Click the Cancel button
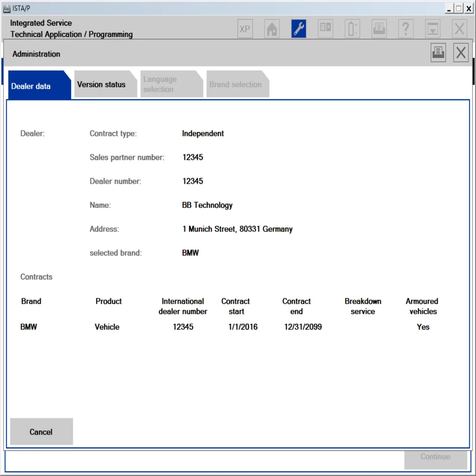The width and height of the screenshot is (476, 476). pyautogui.click(x=41, y=431)
